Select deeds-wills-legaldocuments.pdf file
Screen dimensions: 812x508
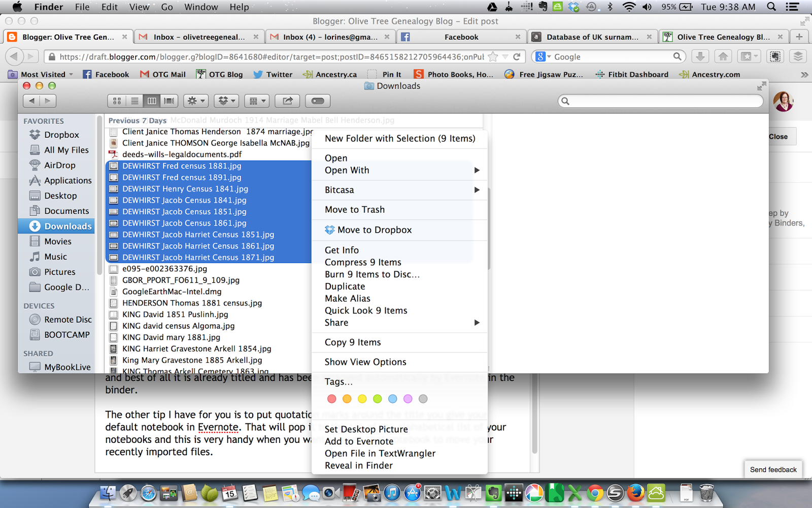point(182,154)
